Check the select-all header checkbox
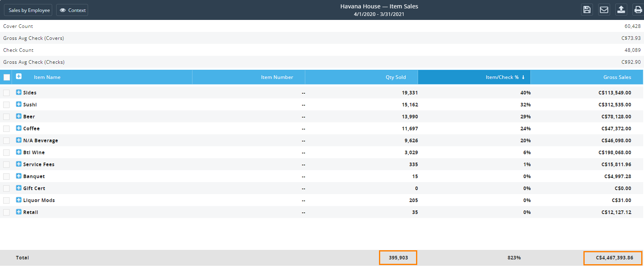 [7, 77]
